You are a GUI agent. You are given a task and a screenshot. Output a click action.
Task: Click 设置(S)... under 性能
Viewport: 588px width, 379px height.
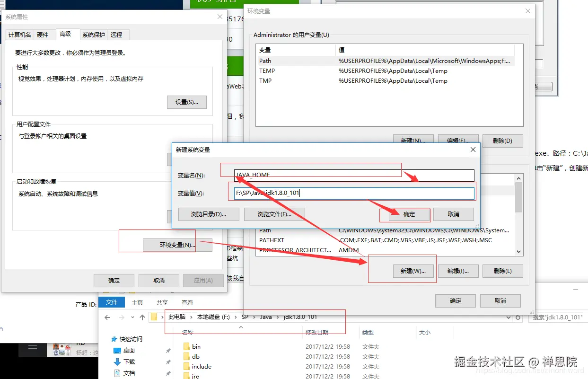coord(187,102)
